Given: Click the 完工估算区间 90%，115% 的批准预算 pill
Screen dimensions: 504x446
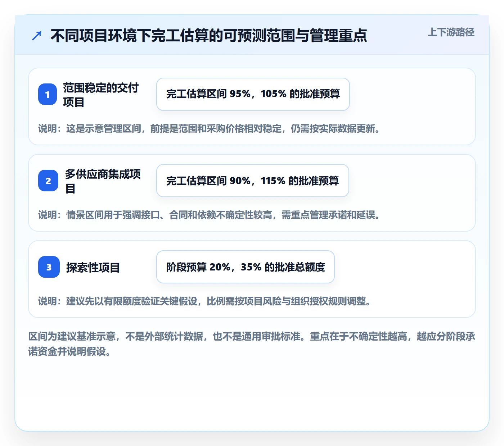Looking at the screenshot, I should click(253, 181).
